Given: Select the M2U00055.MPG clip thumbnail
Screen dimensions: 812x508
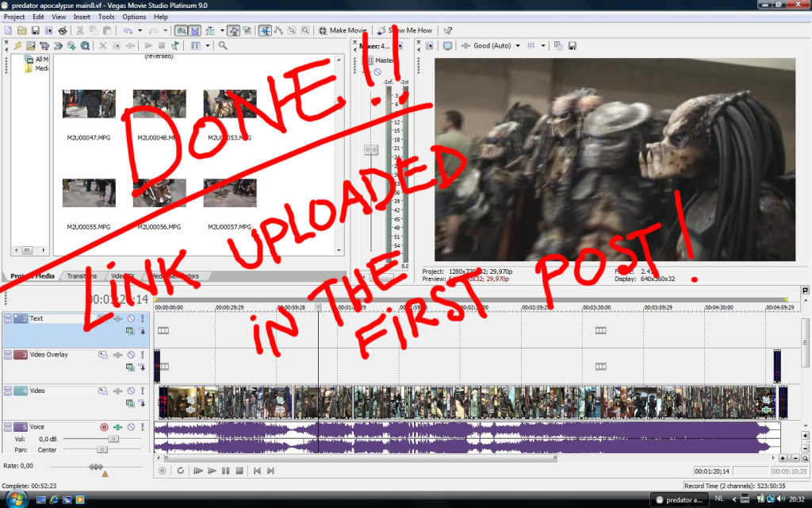Looking at the screenshot, I should point(89,193).
